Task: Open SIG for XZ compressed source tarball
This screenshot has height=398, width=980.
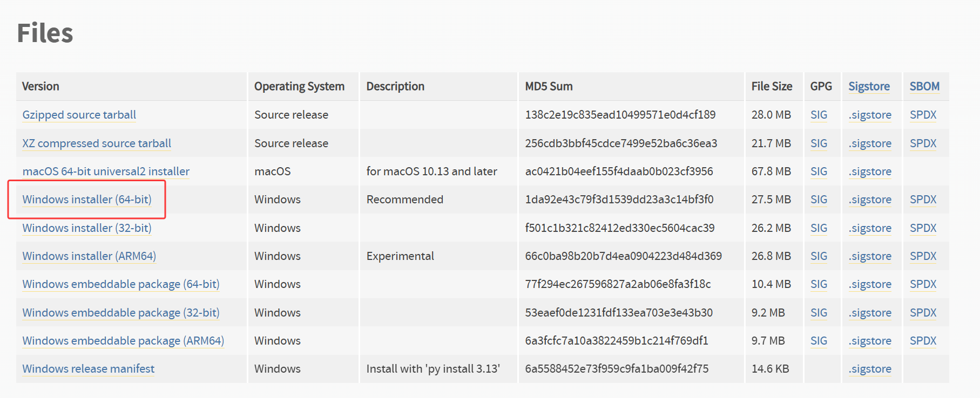Action: pyautogui.click(x=819, y=143)
